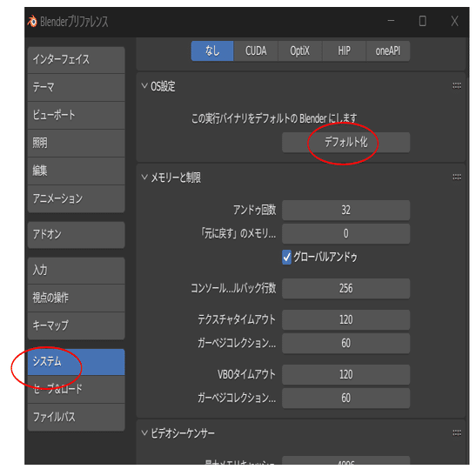Click the OS設定 panel drag grip icon
Viewport: 476px width, 476px height.
[x=457, y=86]
